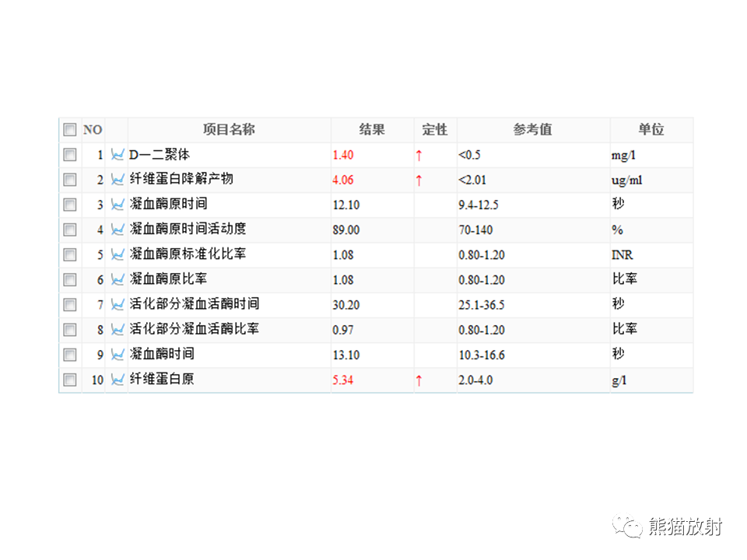Check the box for row 8 活化部分凝血活酶比率
This screenshot has width=747, height=560.
pos(70,330)
